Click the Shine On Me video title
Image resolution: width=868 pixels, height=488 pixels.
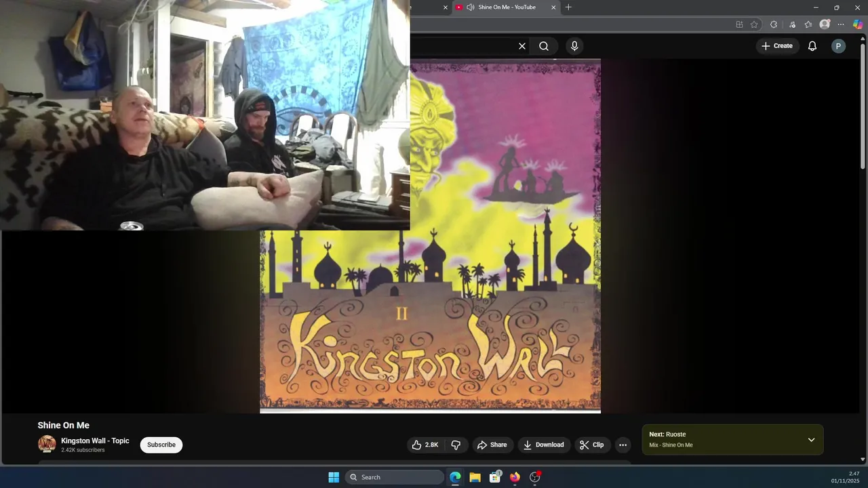[64, 426]
